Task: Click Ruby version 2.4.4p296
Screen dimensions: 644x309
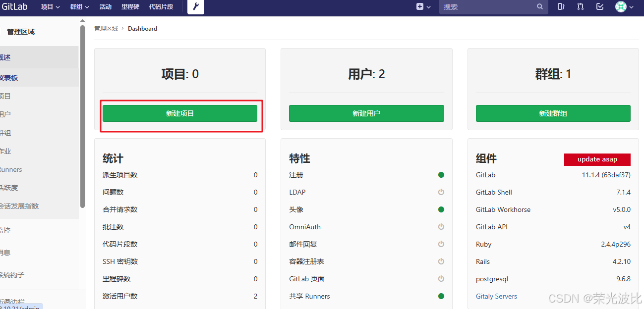Action: [x=616, y=244]
